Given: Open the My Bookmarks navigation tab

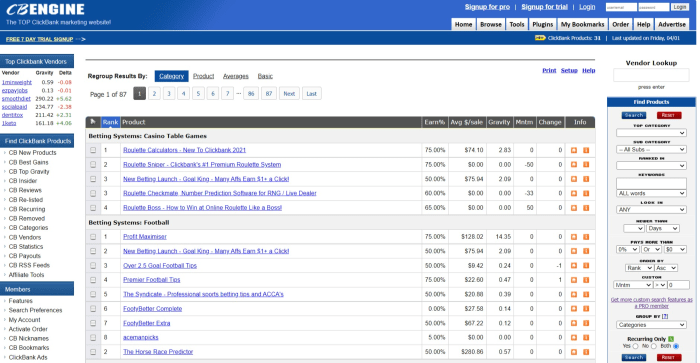Looking at the screenshot, I should click(x=583, y=25).
